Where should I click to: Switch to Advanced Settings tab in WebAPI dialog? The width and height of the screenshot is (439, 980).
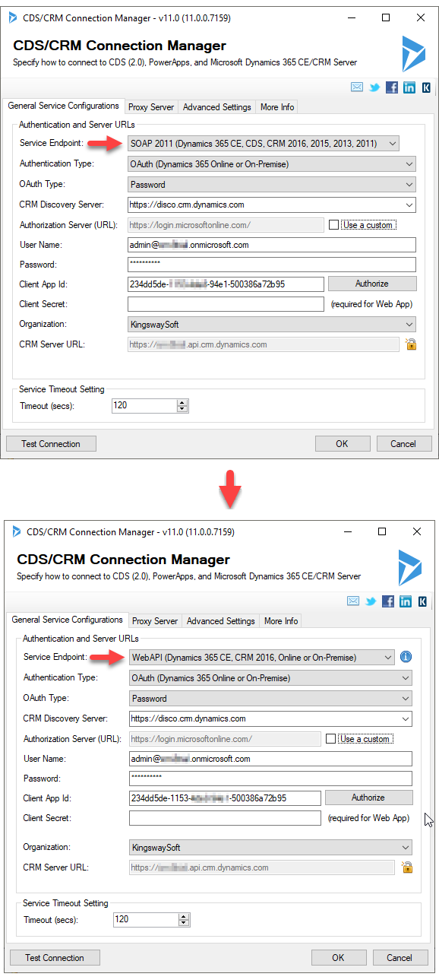221,621
